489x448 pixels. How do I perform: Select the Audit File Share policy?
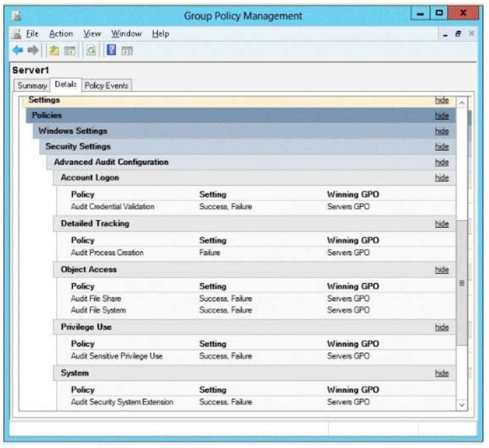(x=96, y=299)
